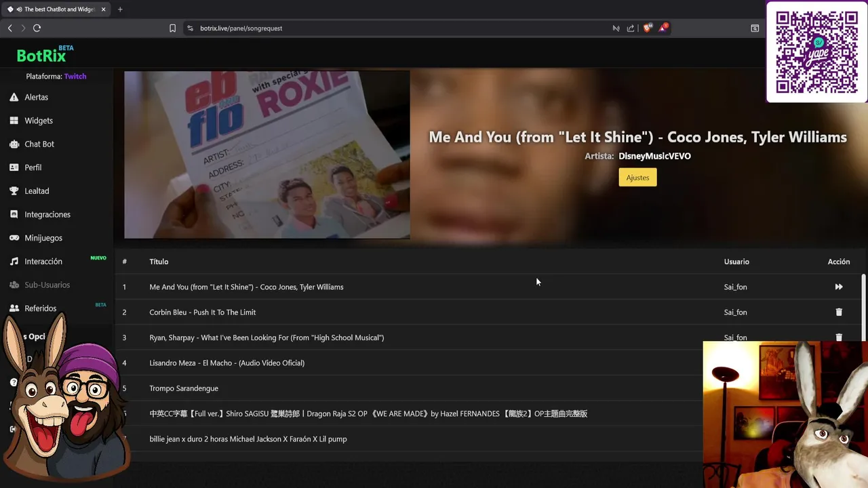Click the Alertas bell icon
Screen dimensions: 868x488
click(x=14, y=97)
